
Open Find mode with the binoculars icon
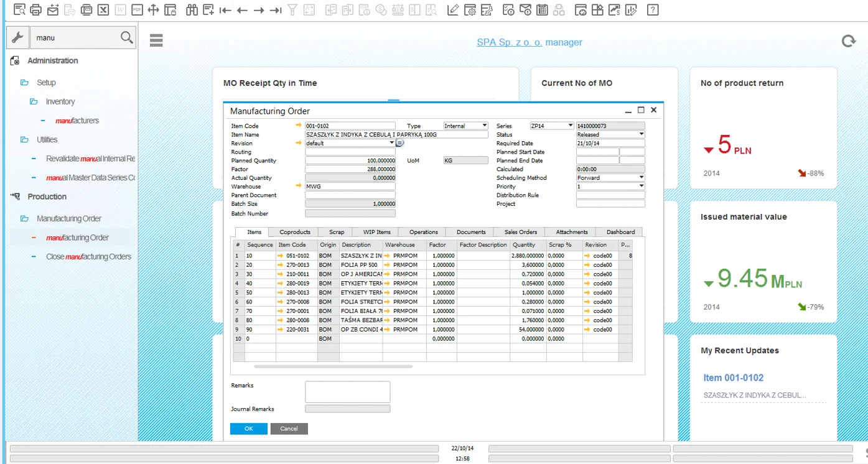(192, 10)
